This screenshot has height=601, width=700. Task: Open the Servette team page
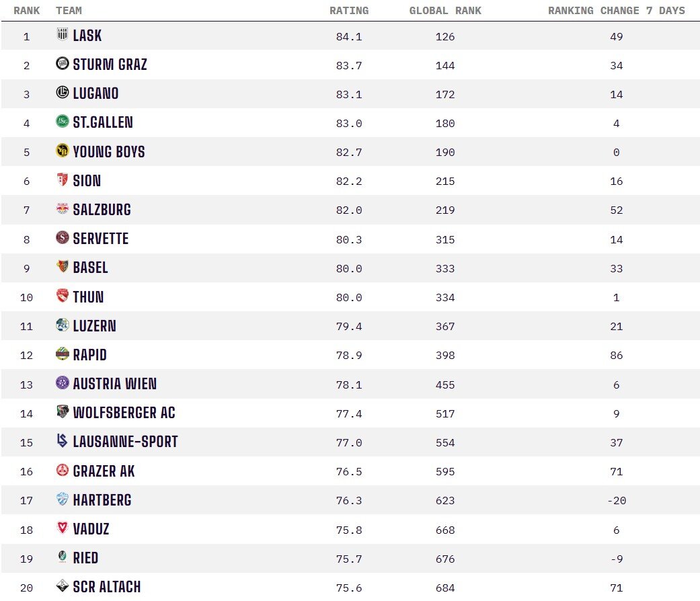coord(101,239)
